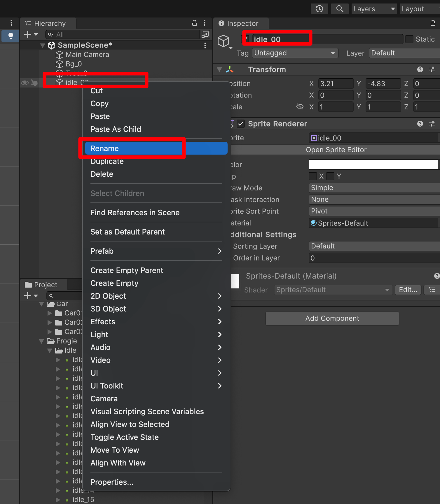Click the Sprites-Default material preview swatch
This screenshot has width=440, height=504.
point(235,281)
